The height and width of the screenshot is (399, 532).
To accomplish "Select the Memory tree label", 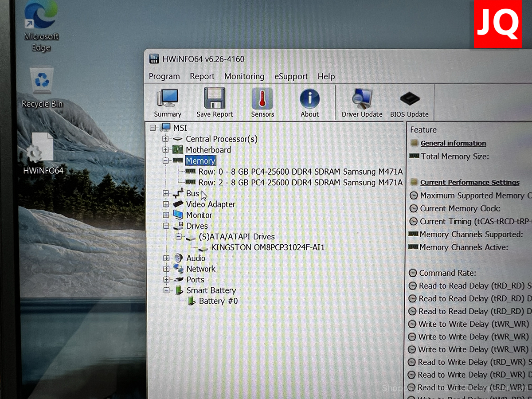I will tap(201, 160).
